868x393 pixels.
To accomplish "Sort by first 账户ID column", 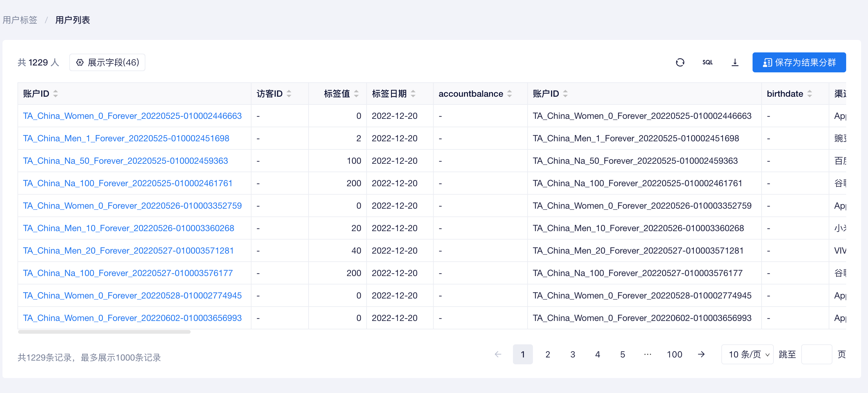I will pyautogui.click(x=56, y=94).
